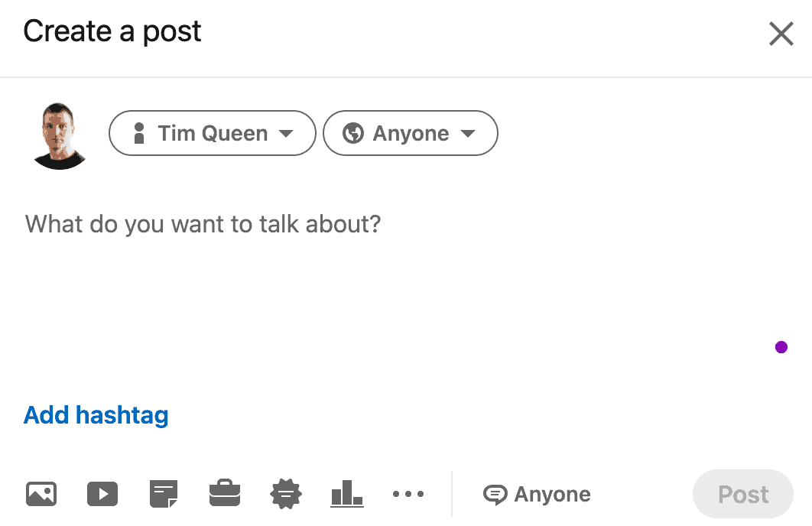The width and height of the screenshot is (812, 526).
Task: Change who can comment: Anyone
Action: pos(537,495)
